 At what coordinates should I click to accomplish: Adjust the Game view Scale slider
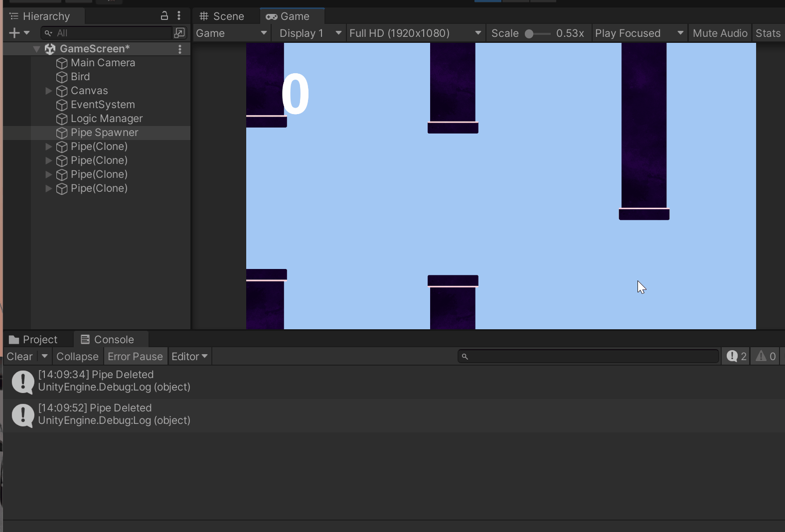[x=538, y=33]
